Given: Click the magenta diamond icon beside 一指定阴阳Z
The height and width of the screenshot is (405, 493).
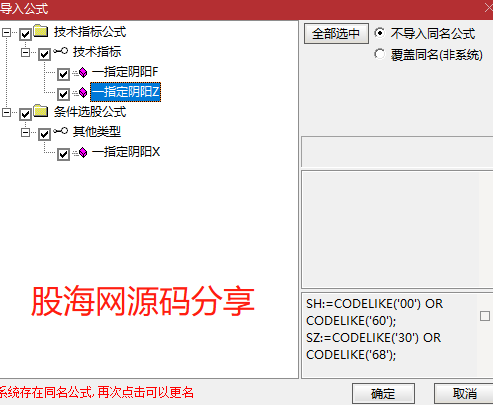Looking at the screenshot, I should coord(83,92).
